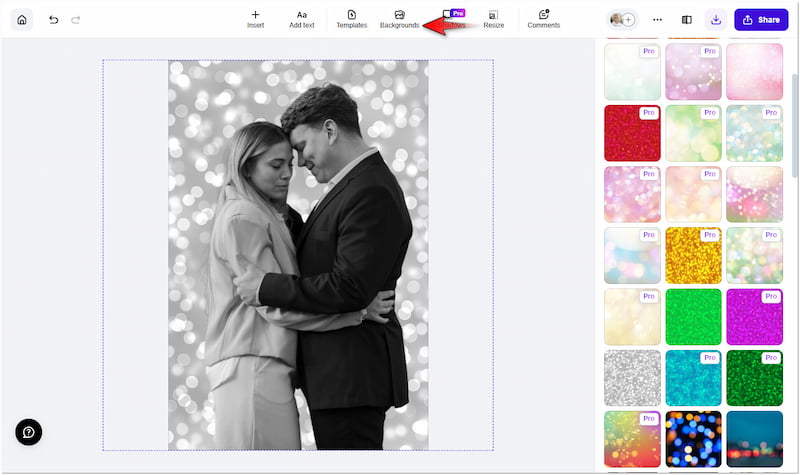
Task: Open the three-dot more options menu
Action: 657,19
